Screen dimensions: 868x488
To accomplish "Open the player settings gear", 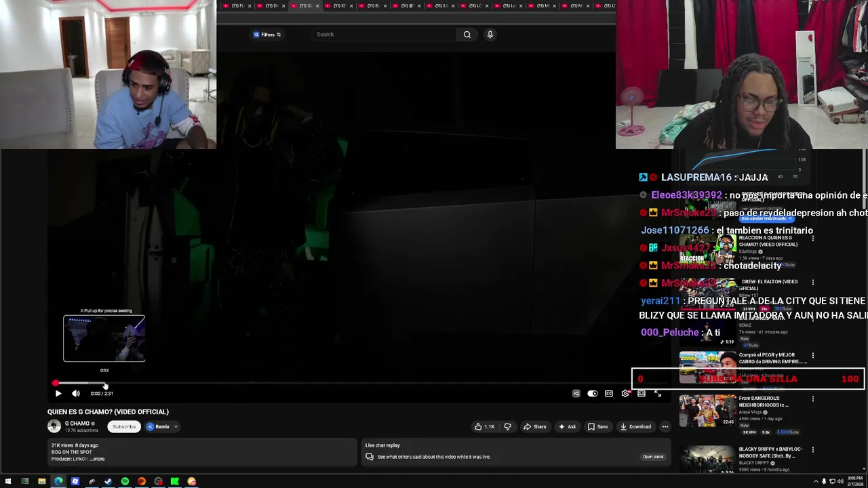I will [625, 393].
